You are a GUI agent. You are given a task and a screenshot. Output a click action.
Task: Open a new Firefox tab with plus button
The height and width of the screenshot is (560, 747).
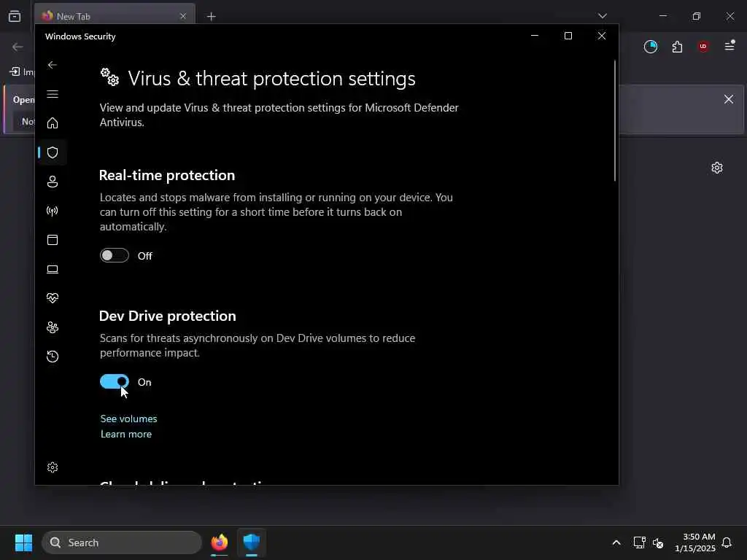tap(212, 17)
